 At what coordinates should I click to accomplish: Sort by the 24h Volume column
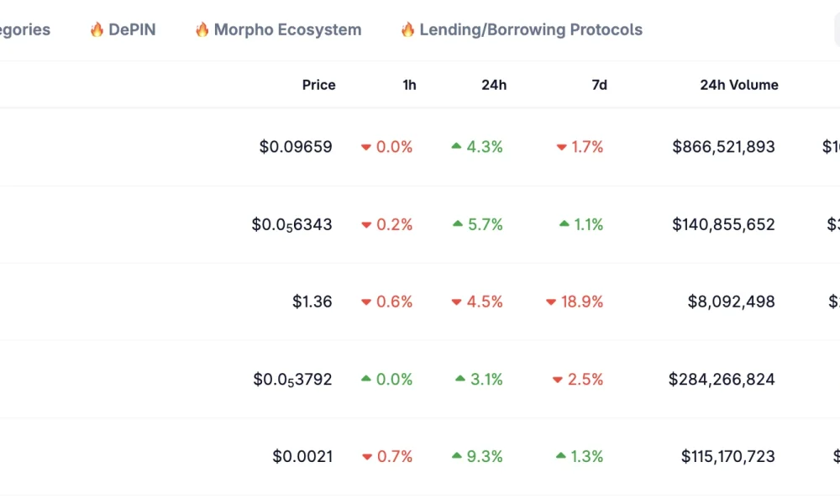tap(738, 84)
